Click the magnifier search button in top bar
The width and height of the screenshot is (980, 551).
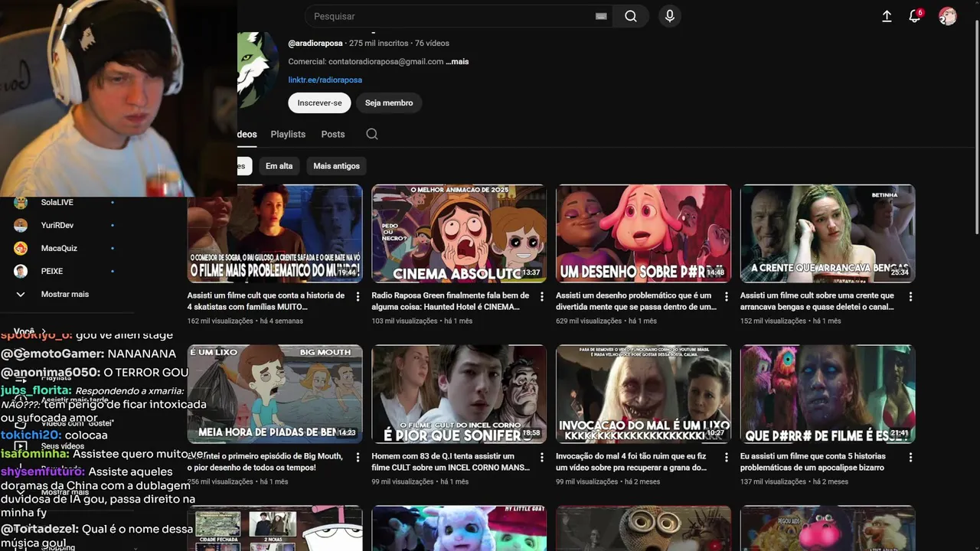click(x=630, y=16)
